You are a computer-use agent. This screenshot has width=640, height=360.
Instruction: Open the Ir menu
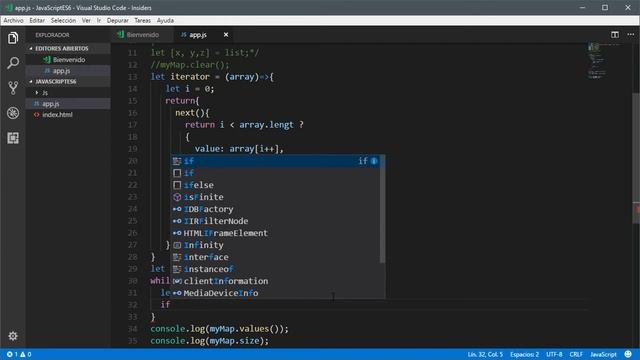coord(99,20)
